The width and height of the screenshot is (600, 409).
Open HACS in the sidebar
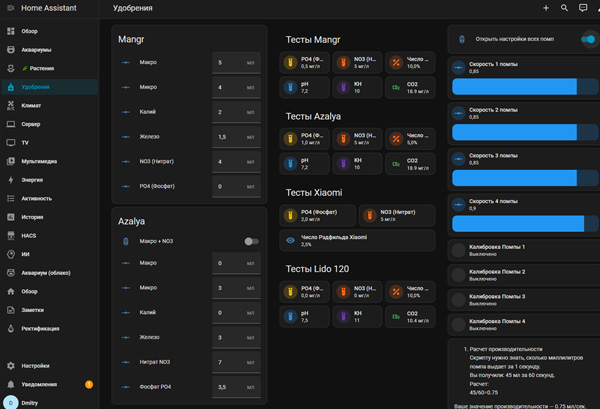pos(50,236)
